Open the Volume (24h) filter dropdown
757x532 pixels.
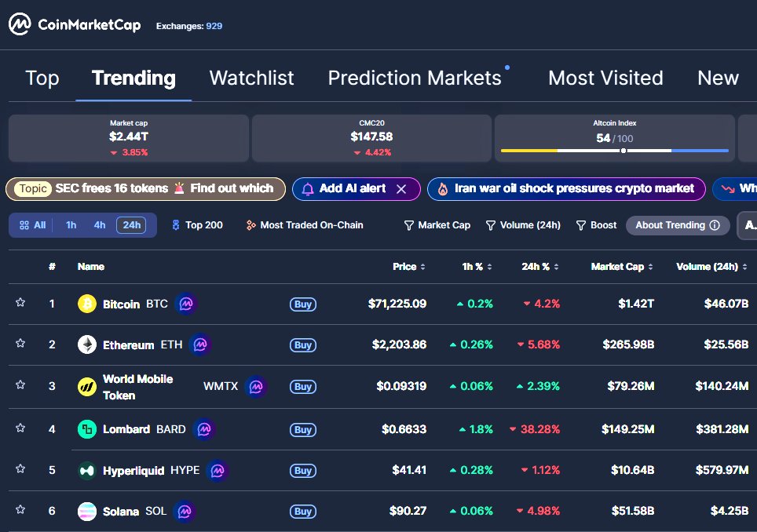point(523,225)
